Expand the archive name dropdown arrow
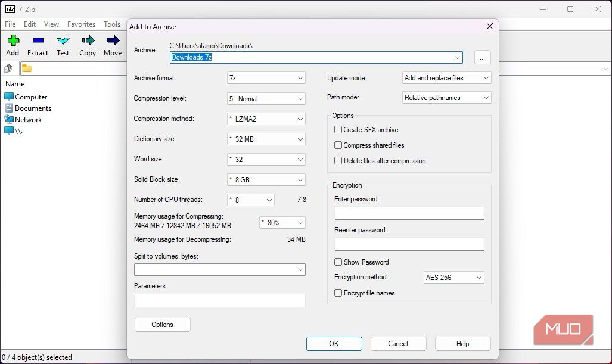This screenshot has height=364, width=612. 458,57
